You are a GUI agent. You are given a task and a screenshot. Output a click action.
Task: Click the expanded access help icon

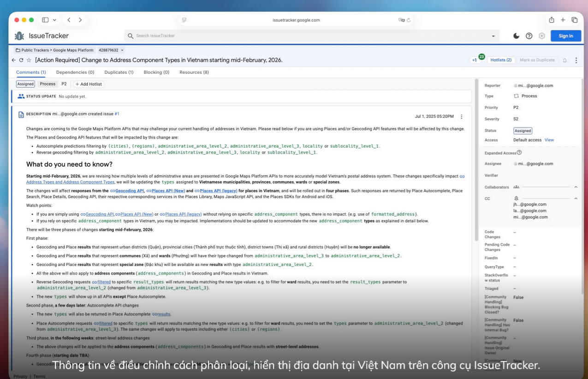point(519,152)
